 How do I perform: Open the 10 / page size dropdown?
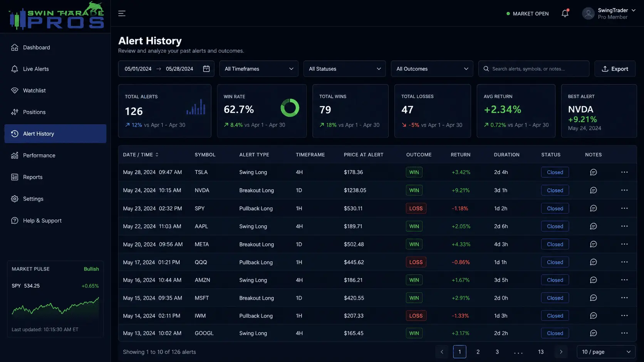(606, 352)
